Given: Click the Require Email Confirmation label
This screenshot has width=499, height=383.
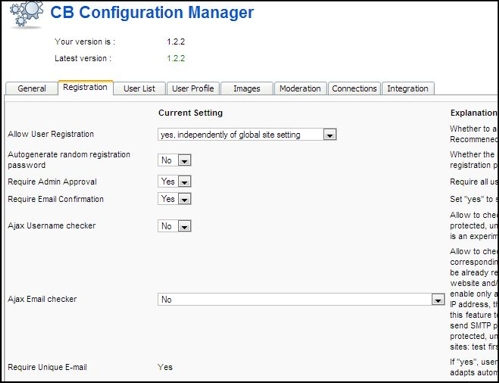Looking at the screenshot, I should click(x=56, y=199).
